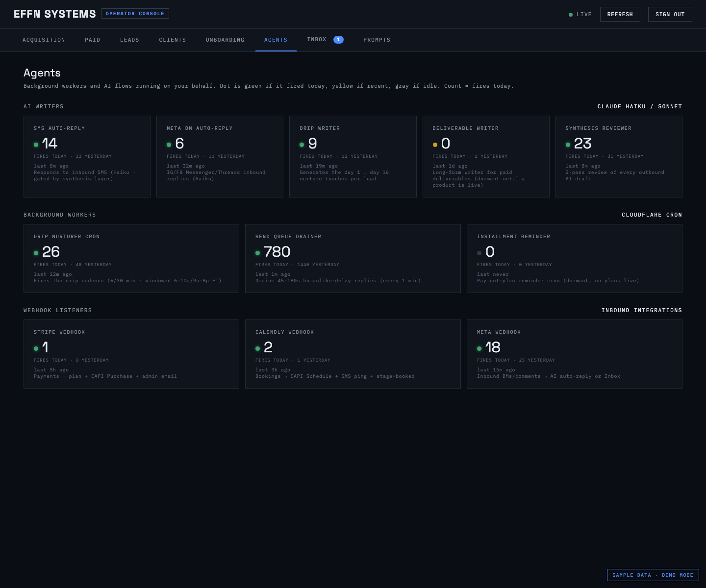
Task: Click the Calendly Webhook card title
Action: (x=284, y=332)
